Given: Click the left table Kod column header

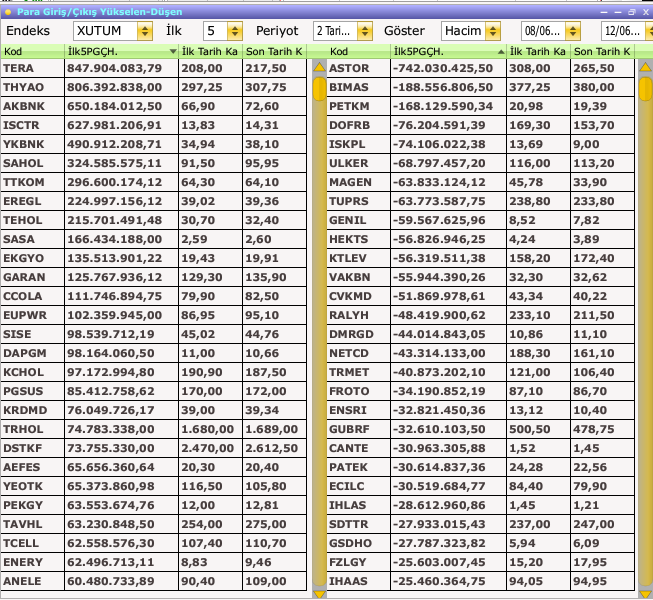Looking at the screenshot, I should [32, 52].
